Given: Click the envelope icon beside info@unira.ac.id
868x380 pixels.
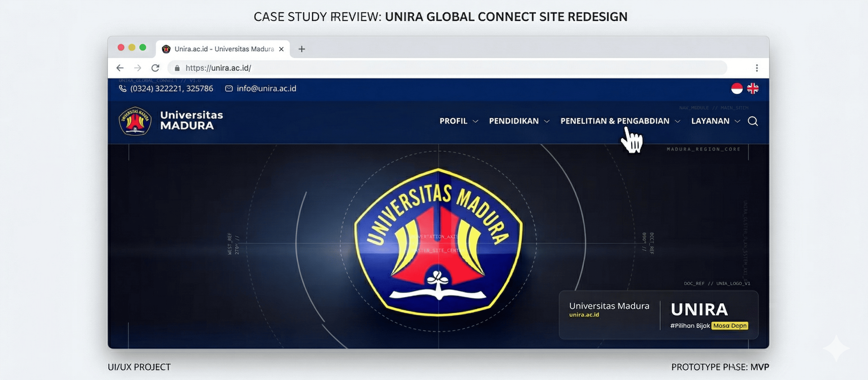Looking at the screenshot, I should coord(229,88).
